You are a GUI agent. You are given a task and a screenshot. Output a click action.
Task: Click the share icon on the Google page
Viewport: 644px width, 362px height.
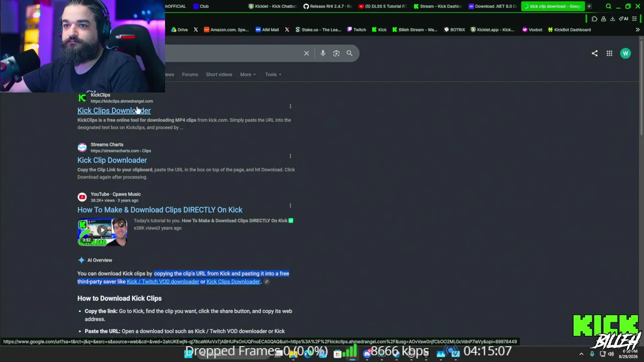pos(595,53)
